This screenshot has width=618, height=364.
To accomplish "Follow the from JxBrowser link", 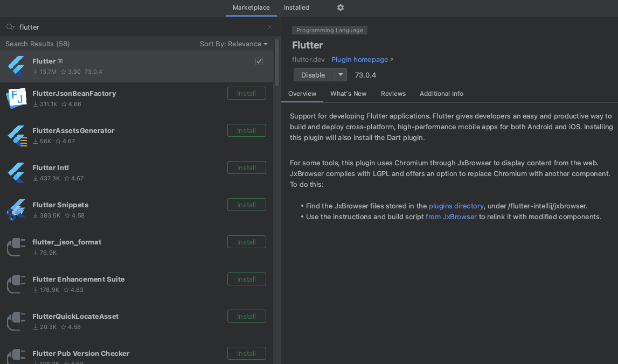I will (452, 216).
